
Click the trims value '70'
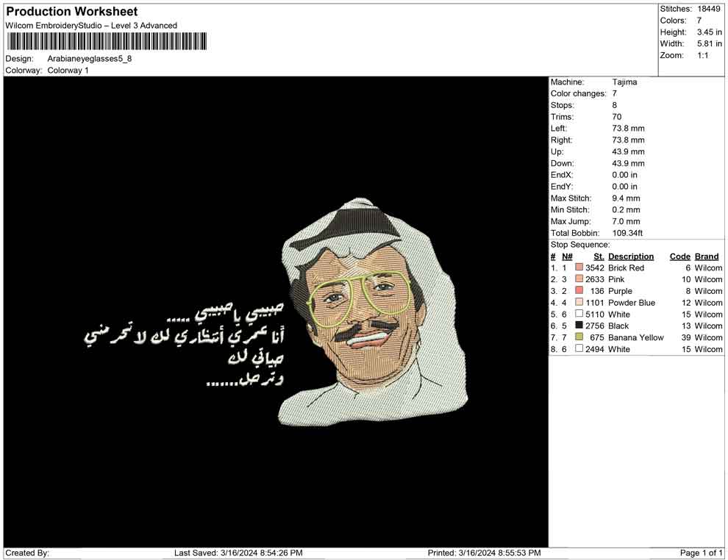(616, 117)
